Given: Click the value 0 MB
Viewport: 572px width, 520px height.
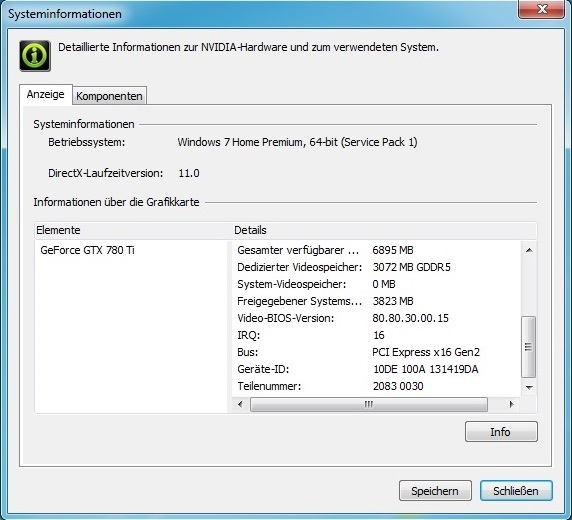Looking at the screenshot, I should pyautogui.click(x=384, y=284).
